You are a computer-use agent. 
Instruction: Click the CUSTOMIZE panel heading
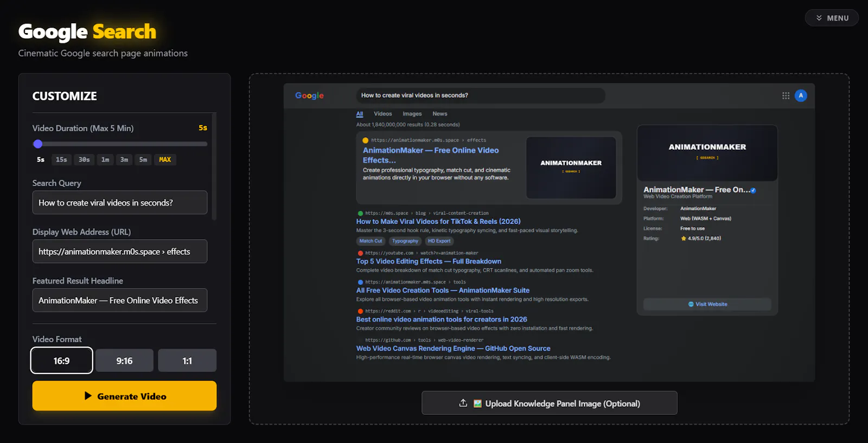tap(65, 96)
